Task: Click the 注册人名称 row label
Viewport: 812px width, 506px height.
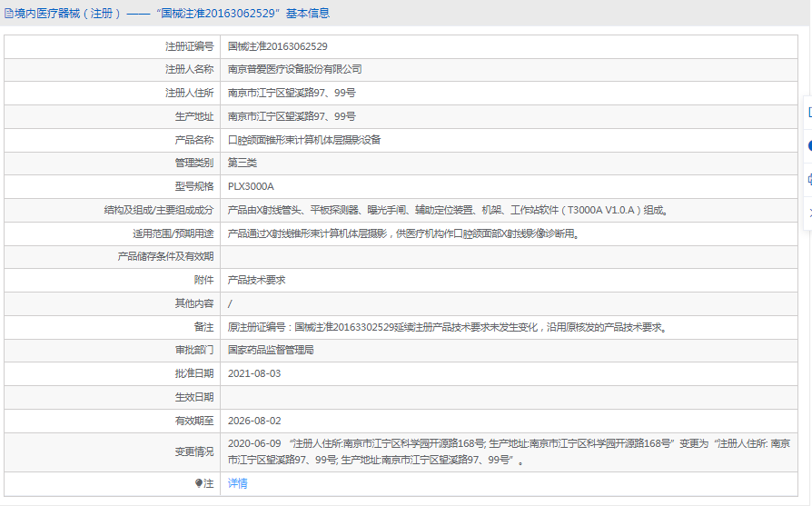Action: point(190,69)
